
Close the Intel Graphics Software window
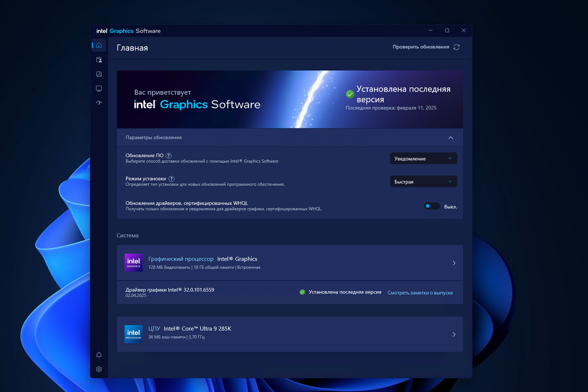coord(464,31)
